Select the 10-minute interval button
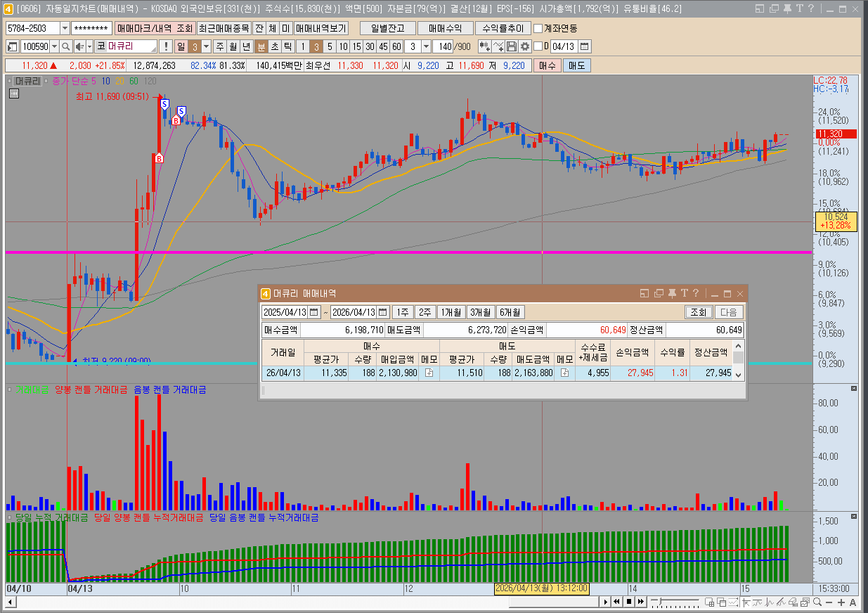The height and width of the screenshot is (613, 868). (x=342, y=46)
